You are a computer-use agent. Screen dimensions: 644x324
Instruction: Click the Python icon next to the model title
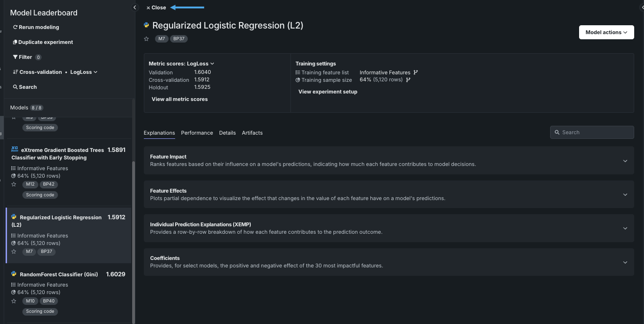point(147,25)
